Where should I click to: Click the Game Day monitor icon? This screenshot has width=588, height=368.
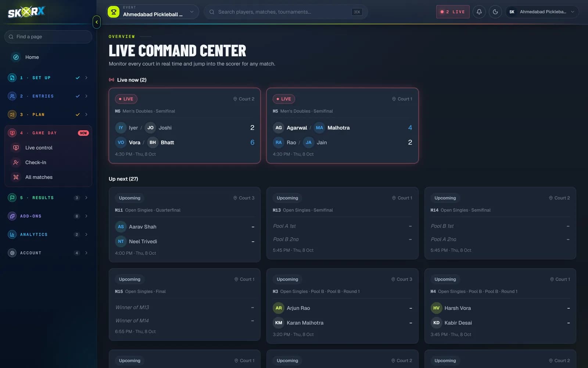12,133
